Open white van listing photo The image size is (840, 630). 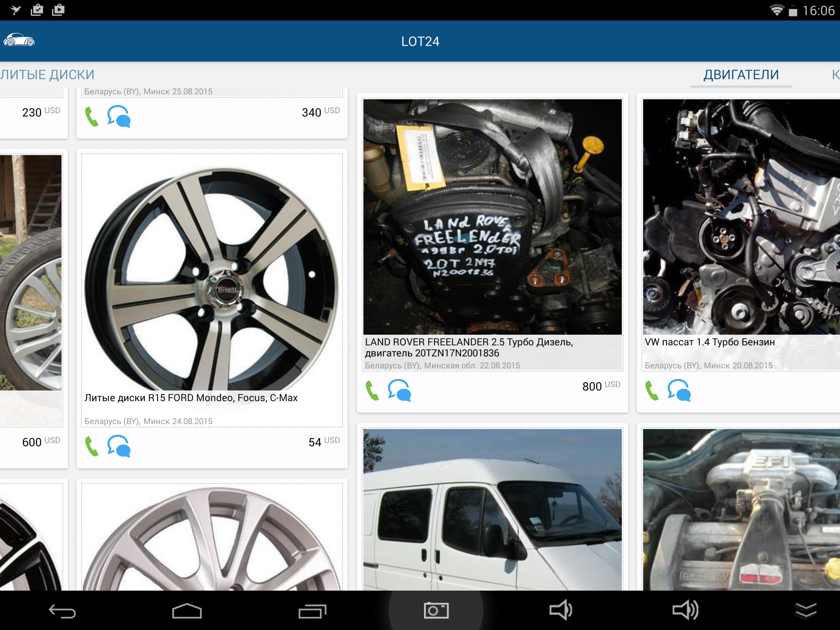pyautogui.click(x=492, y=509)
